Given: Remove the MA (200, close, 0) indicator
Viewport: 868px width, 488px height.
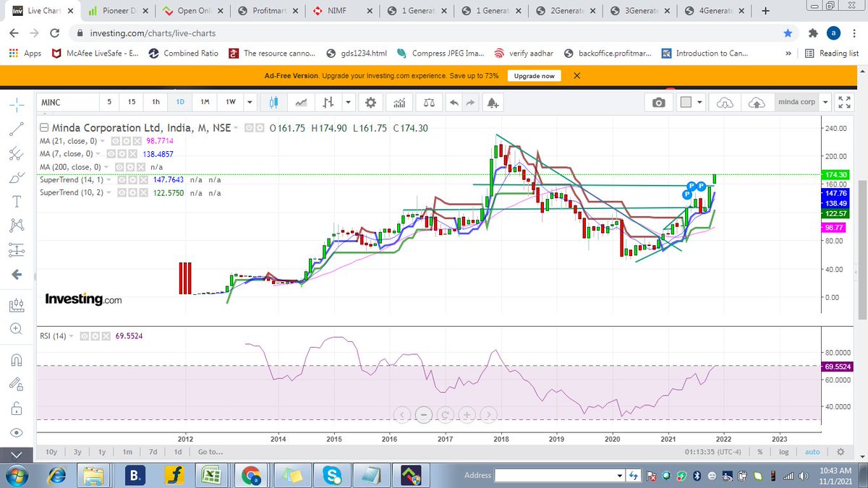Looking at the screenshot, I should 141,167.
